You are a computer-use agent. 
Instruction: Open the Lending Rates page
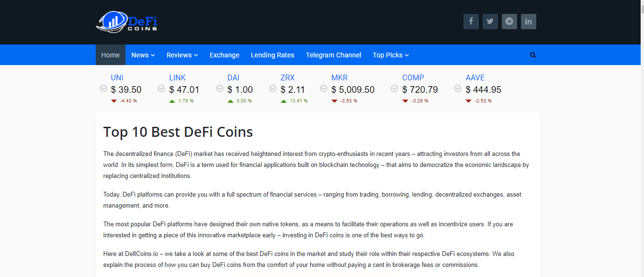tap(272, 55)
